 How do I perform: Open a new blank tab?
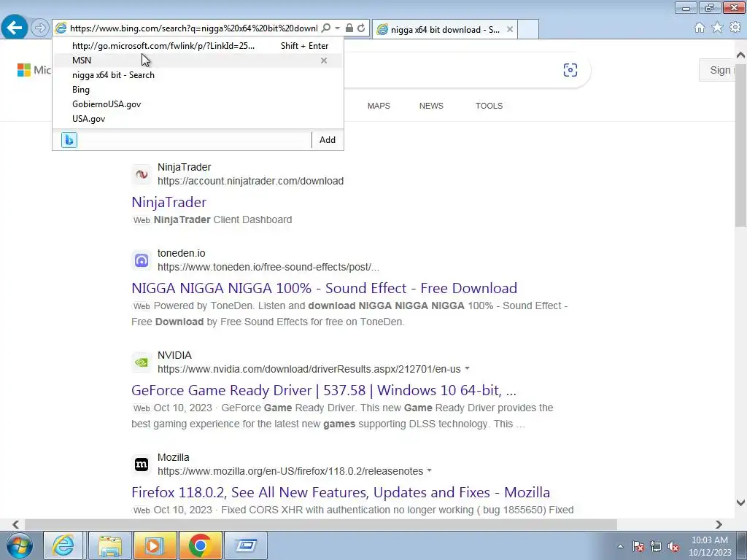click(x=528, y=29)
